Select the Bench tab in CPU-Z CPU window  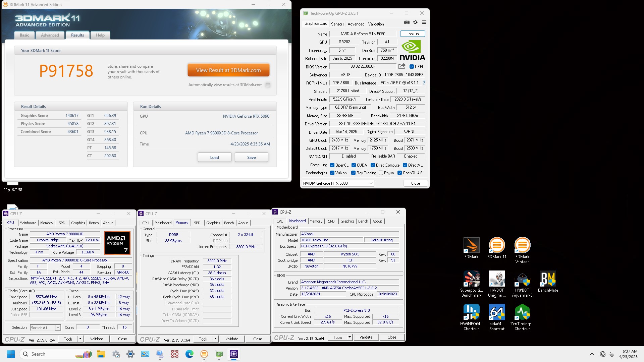(94, 223)
